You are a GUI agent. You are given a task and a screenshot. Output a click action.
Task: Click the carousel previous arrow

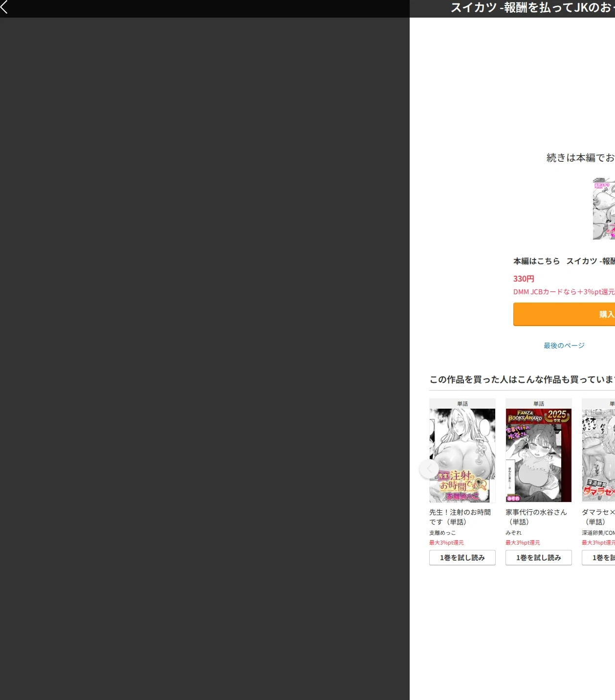click(x=429, y=469)
